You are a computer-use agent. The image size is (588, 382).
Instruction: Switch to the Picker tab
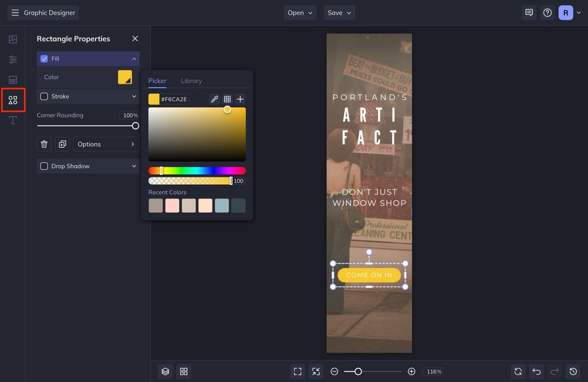[x=157, y=81]
